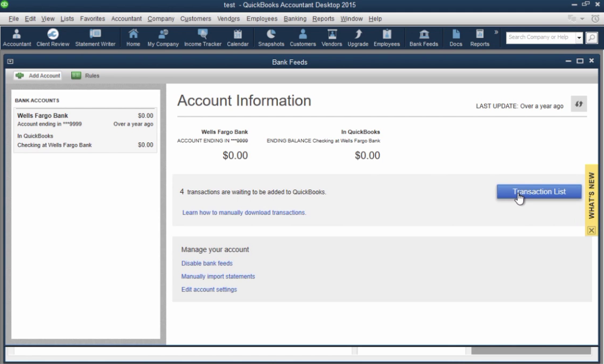Open Client Review from the toolbar
Screen dimensions: 604x364
pos(53,38)
